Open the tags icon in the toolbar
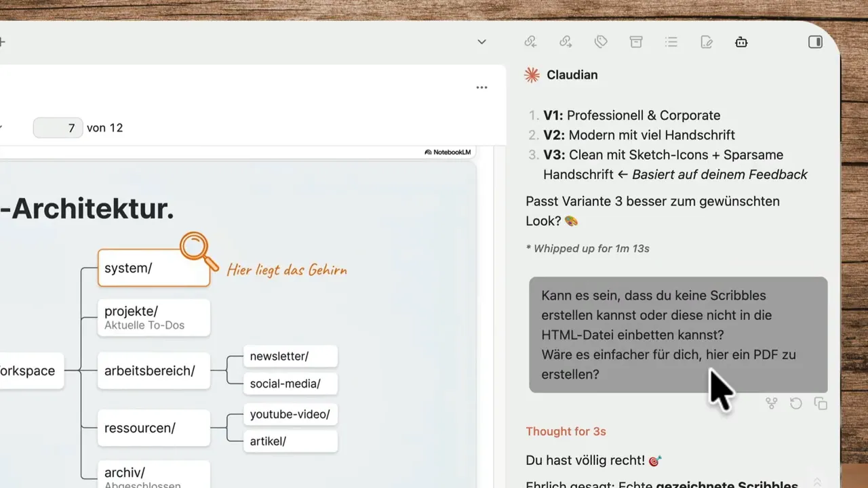 point(601,41)
